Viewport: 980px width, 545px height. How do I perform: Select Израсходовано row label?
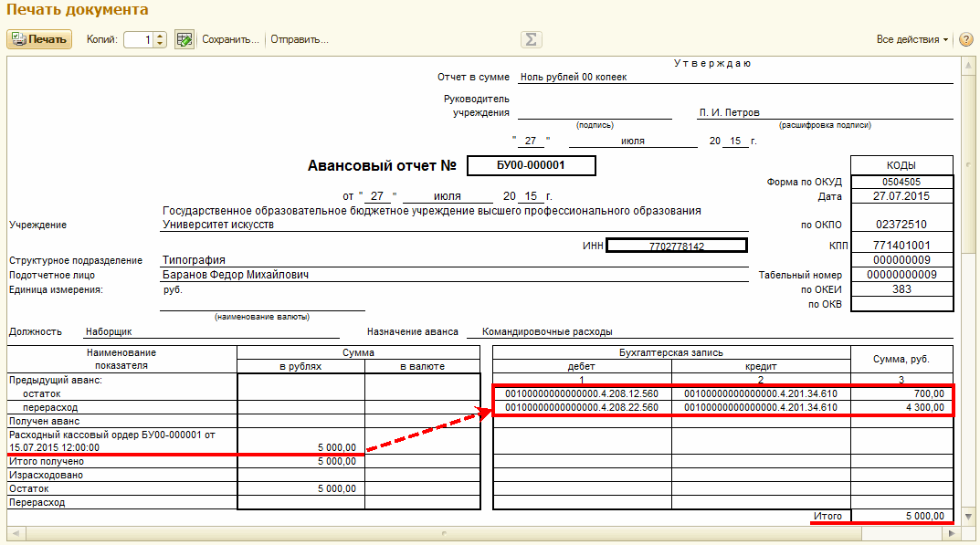click(47, 475)
